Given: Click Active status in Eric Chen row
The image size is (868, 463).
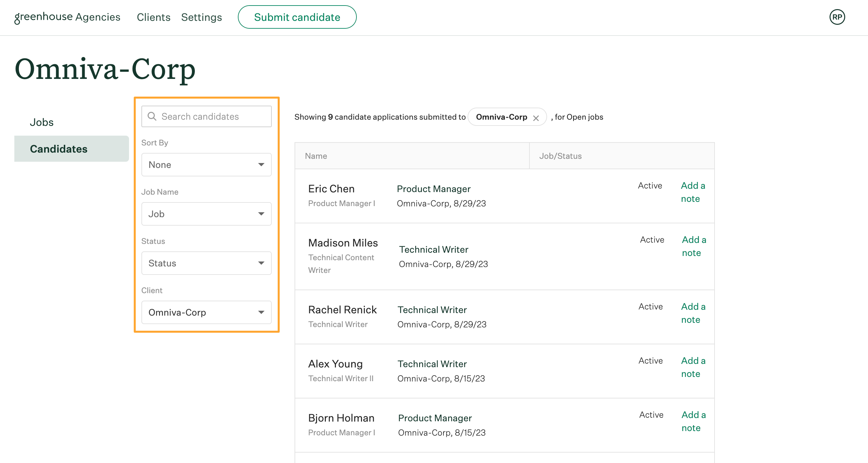Looking at the screenshot, I should click(x=650, y=186).
